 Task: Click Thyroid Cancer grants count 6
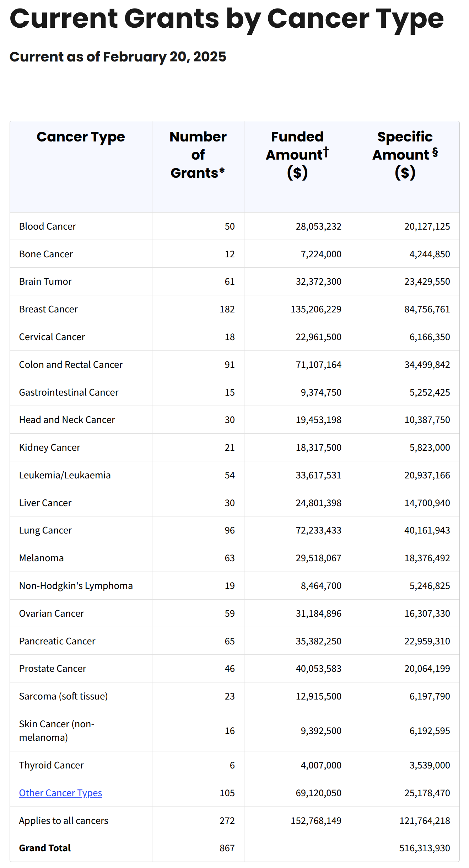(x=232, y=765)
